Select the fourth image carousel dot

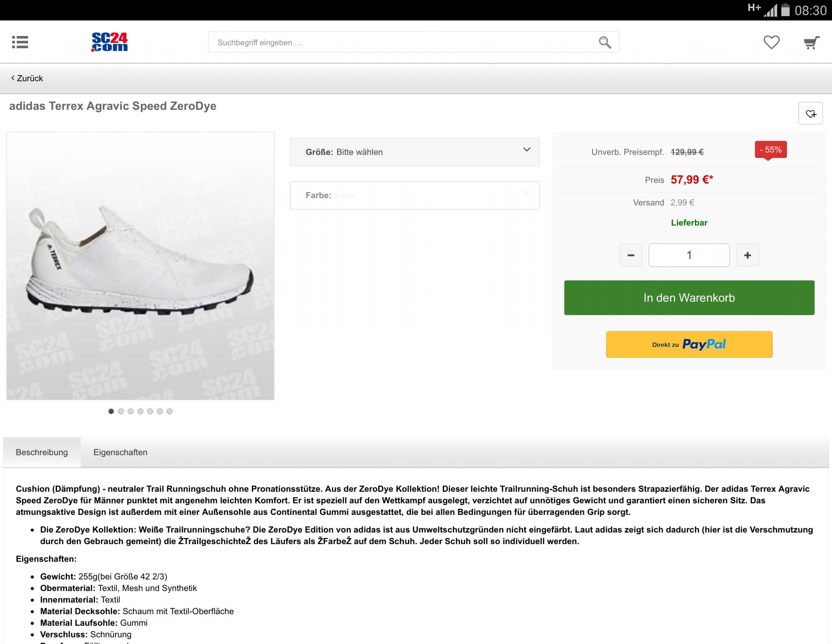click(x=140, y=411)
